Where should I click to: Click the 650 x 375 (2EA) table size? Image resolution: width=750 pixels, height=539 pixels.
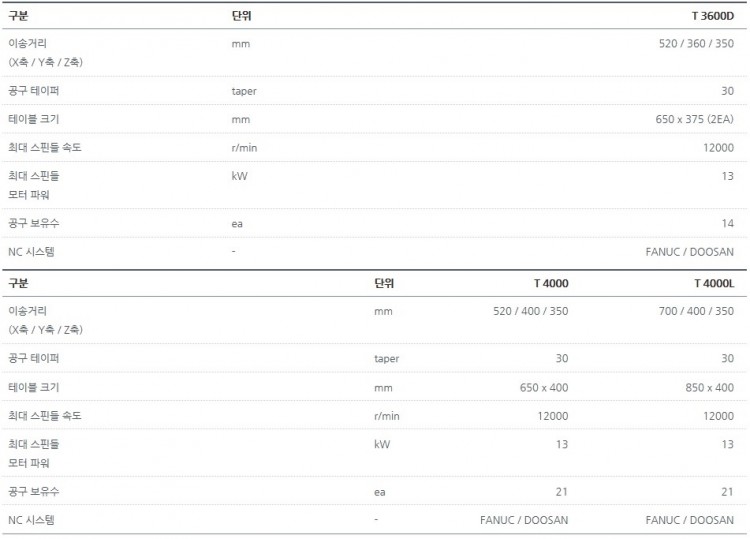click(x=694, y=119)
